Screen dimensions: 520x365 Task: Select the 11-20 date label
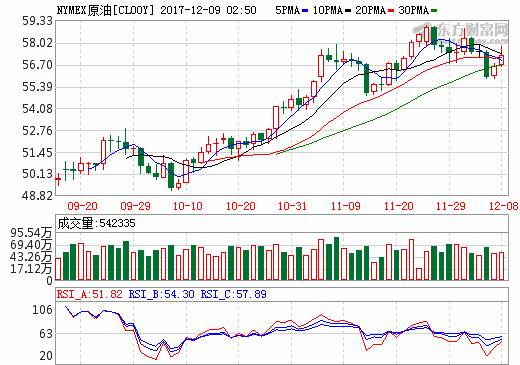399,206
